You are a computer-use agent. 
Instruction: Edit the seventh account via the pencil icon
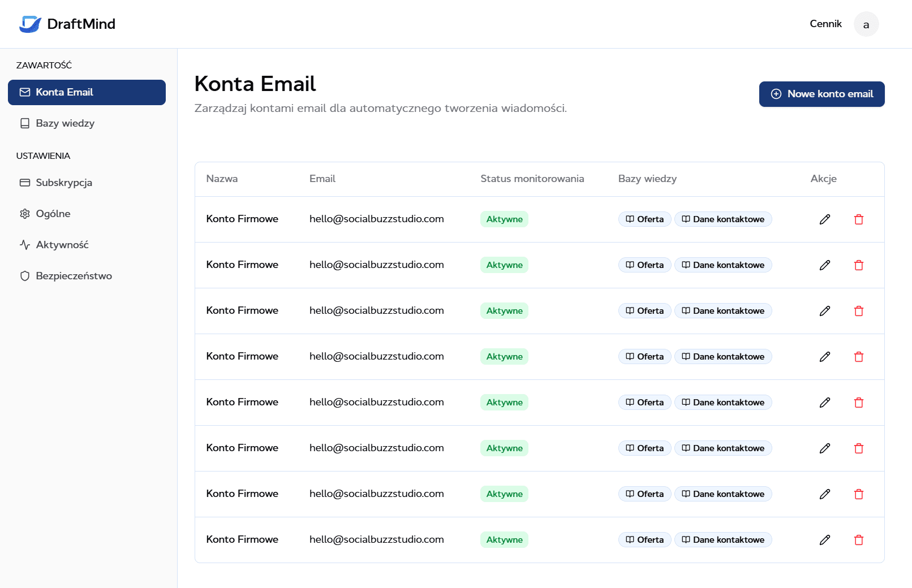825,494
